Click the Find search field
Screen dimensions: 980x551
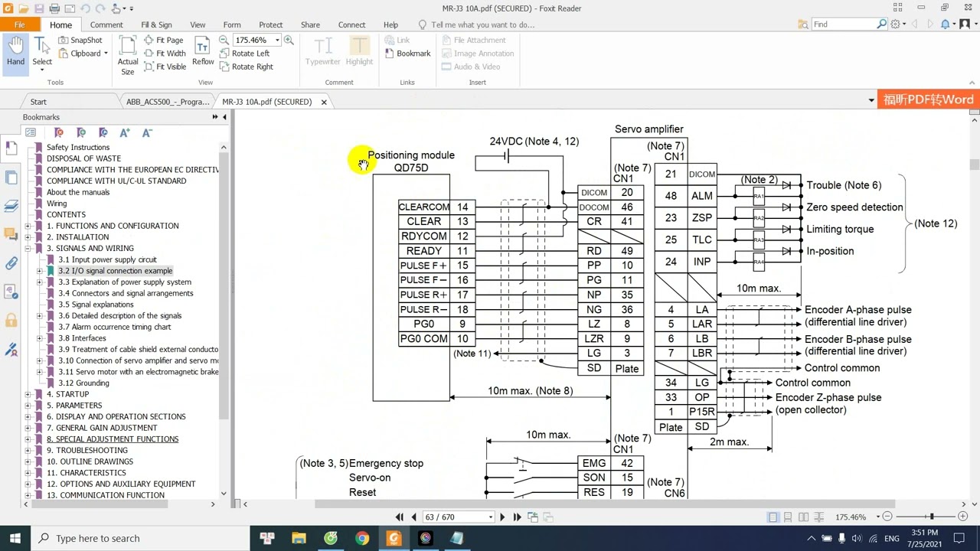[x=842, y=24]
